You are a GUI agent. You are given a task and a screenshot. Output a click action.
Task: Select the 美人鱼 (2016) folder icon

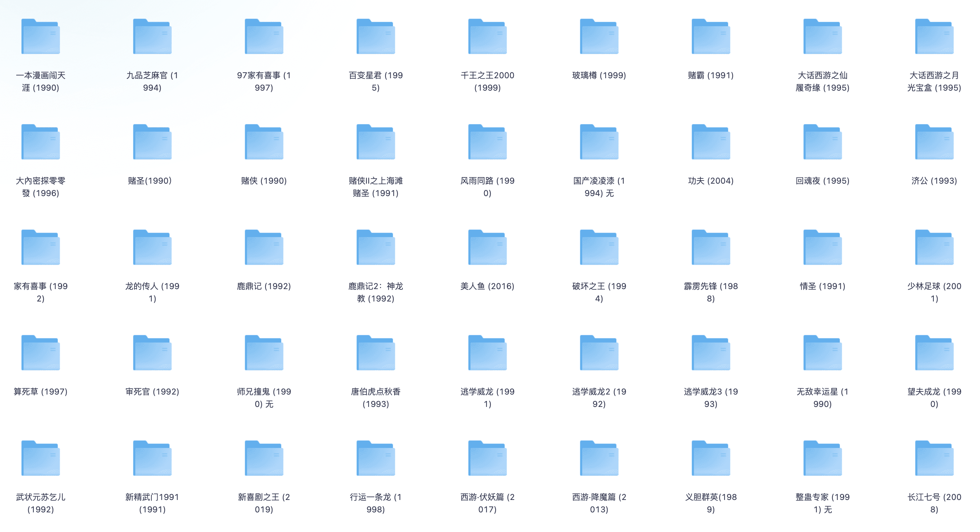click(487, 247)
